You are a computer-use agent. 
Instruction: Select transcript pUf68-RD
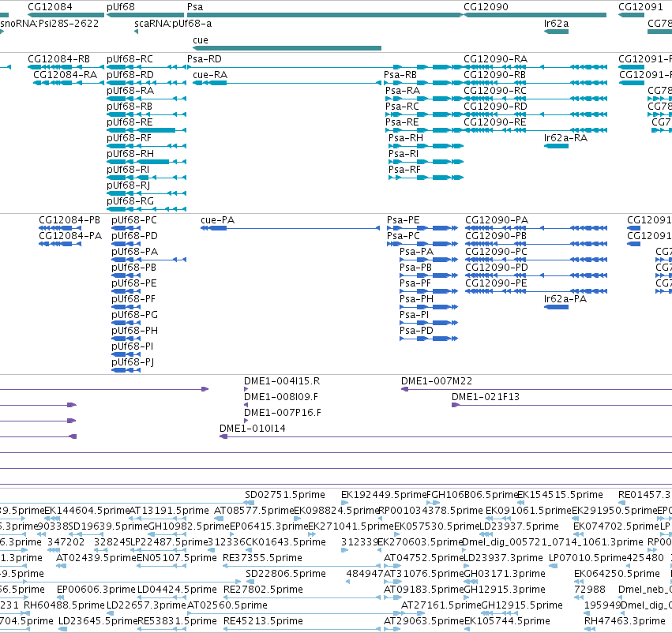147,83
